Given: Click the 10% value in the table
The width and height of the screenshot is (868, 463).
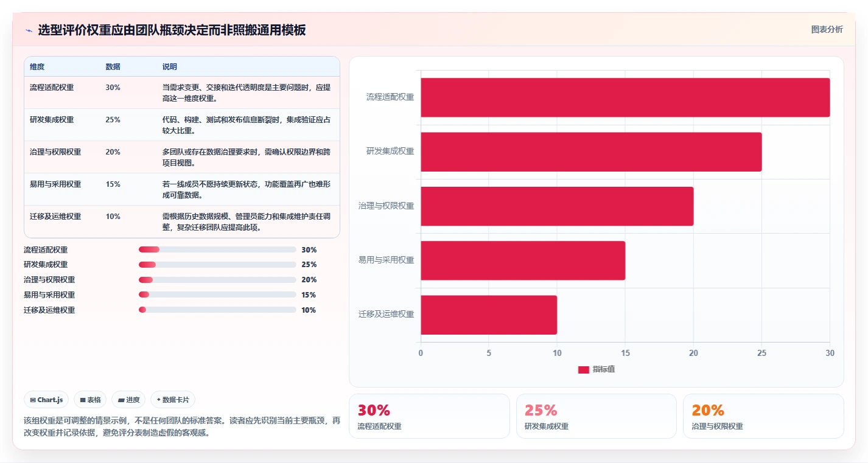Looking at the screenshot, I should pyautogui.click(x=113, y=216).
